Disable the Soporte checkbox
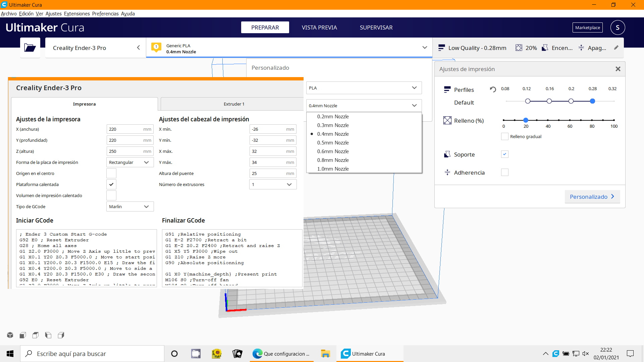The width and height of the screenshot is (644, 362). click(504, 154)
